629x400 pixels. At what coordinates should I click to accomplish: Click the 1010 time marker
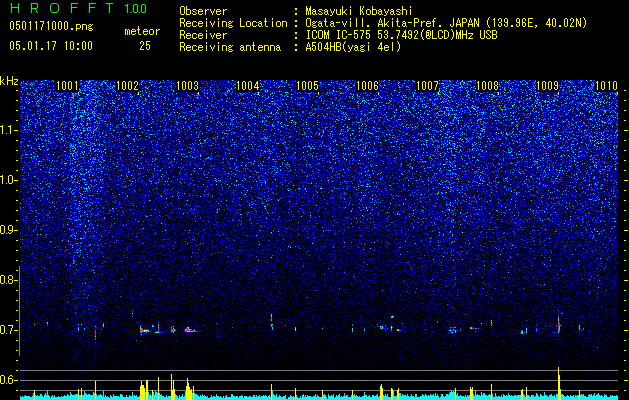[x=607, y=85]
